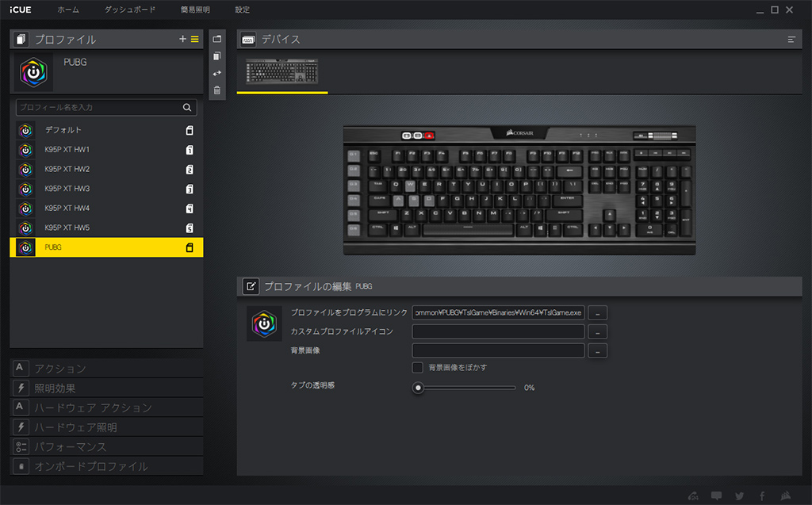
Task: Click the slot 1 icon on K95P XT HW1
Action: [x=190, y=150]
